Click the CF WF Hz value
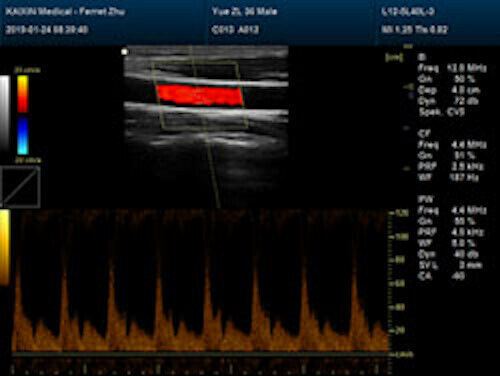This screenshot has width=500, height=376. 464,177
